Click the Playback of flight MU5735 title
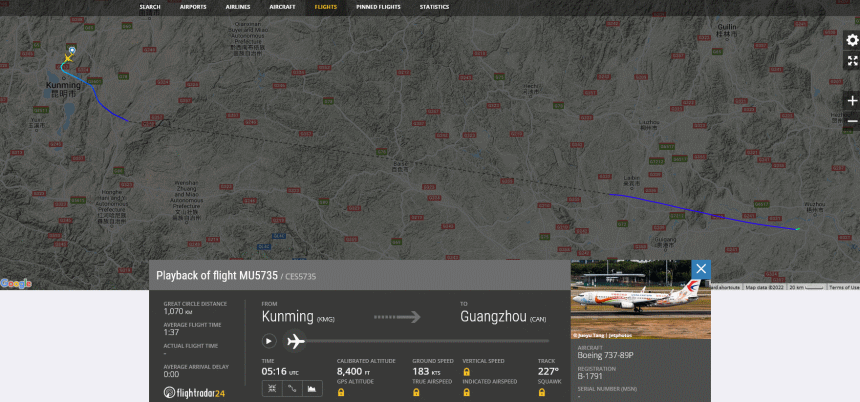The height and width of the screenshot is (402, 860). (217, 275)
